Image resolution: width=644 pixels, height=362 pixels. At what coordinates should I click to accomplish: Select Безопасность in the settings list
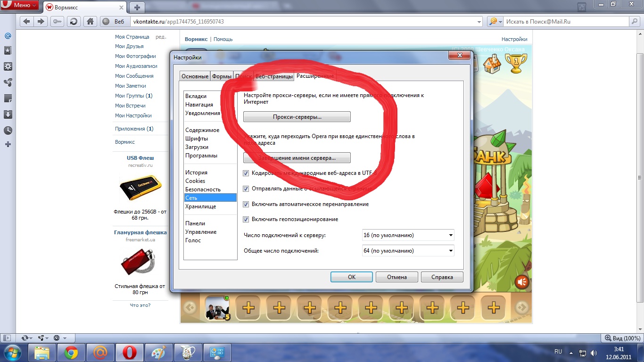point(203,189)
